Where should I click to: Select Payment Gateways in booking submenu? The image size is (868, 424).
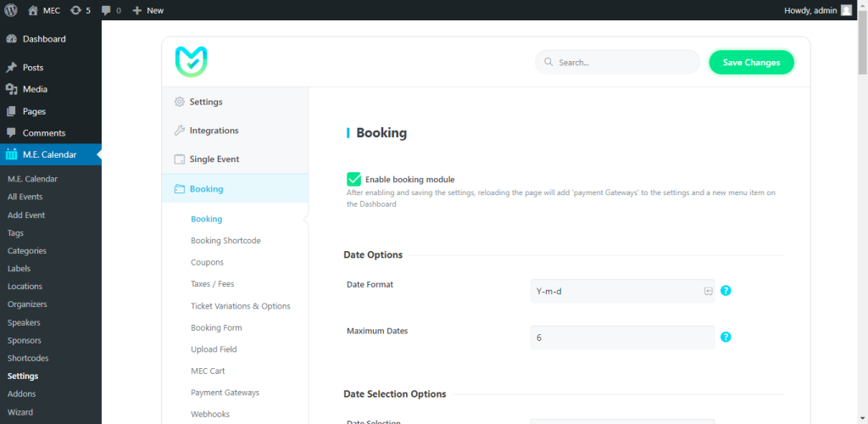pyautogui.click(x=225, y=393)
